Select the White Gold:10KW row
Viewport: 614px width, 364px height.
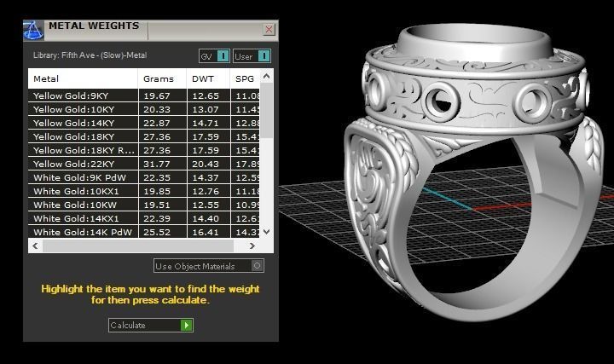coord(144,205)
